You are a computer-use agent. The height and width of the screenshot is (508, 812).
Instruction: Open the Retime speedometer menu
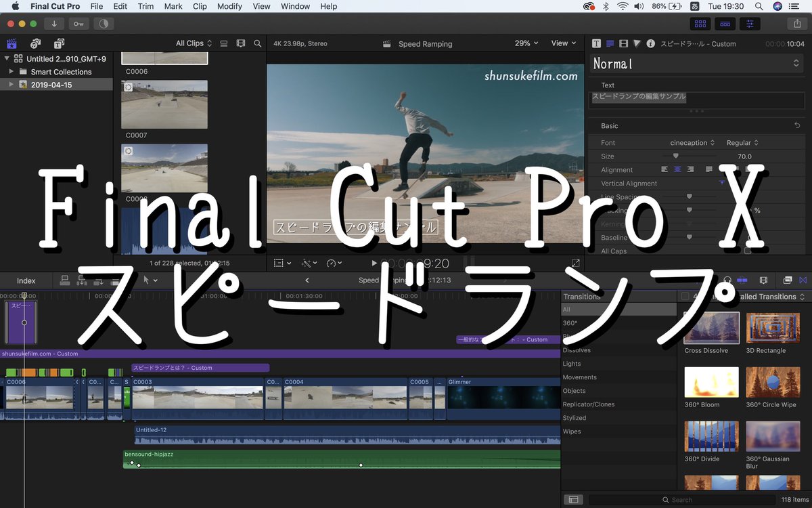click(334, 263)
